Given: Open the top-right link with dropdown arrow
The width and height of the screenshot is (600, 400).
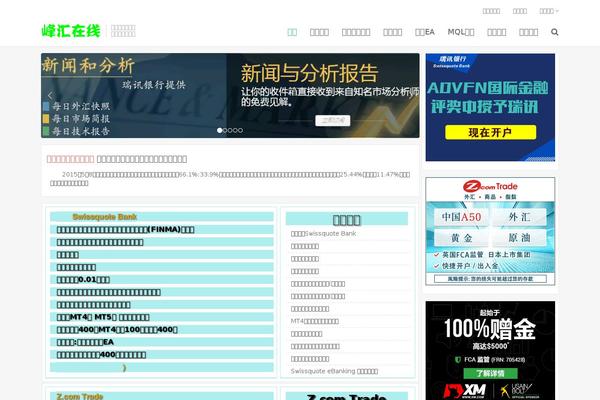Looking at the screenshot, I should point(549,11).
